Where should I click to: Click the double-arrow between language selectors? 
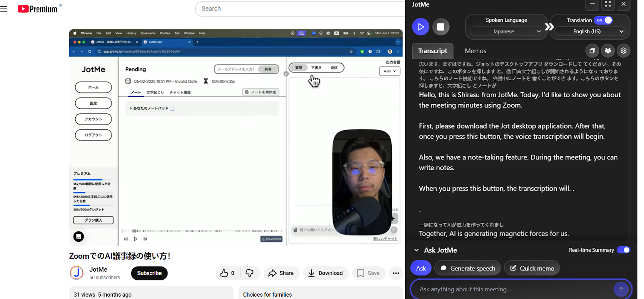pyautogui.click(x=549, y=27)
